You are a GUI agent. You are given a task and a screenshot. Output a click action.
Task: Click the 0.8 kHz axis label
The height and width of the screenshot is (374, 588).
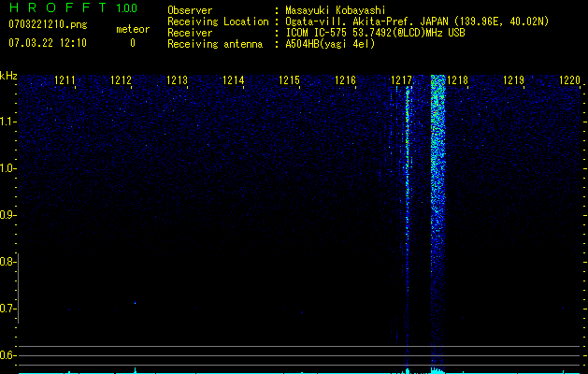(x=7, y=262)
